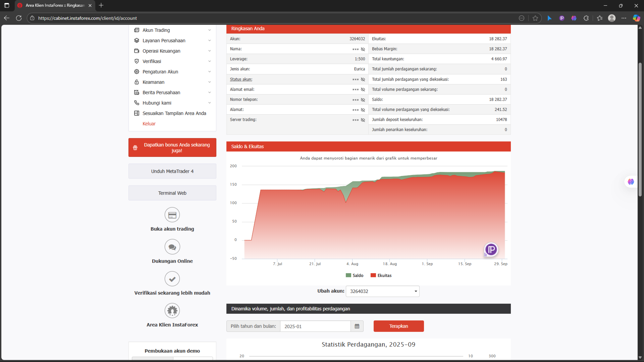Expand Operasi Keuangan submenu arrow
Viewport: 644px width, 362px height.
[x=209, y=51]
